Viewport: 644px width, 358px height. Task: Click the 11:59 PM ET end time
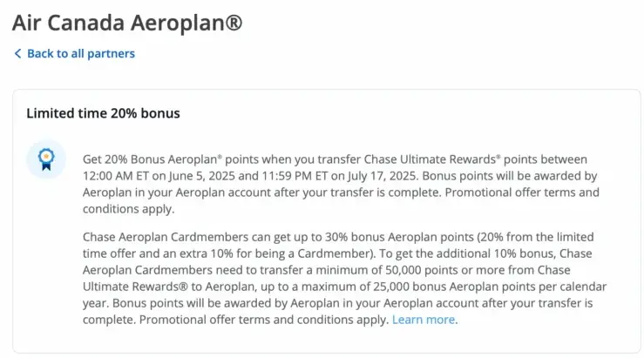point(295,176)
